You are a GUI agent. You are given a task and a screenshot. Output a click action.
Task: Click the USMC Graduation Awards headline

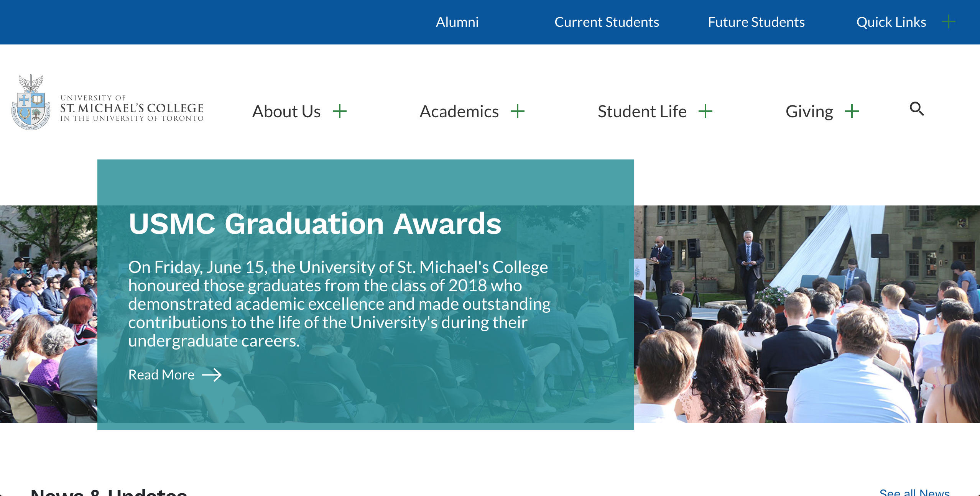(x=315, y=223)
